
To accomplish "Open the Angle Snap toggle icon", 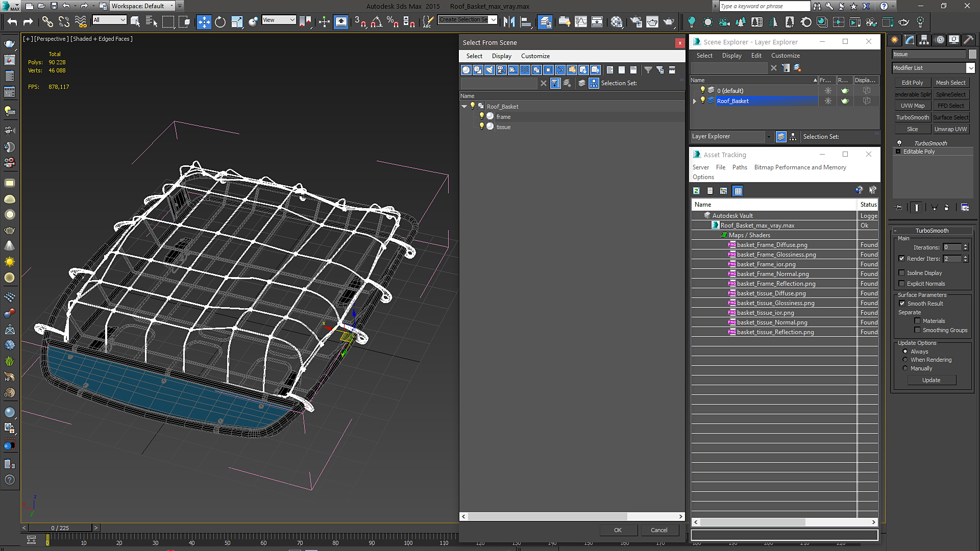I will (x=377, y=22).
